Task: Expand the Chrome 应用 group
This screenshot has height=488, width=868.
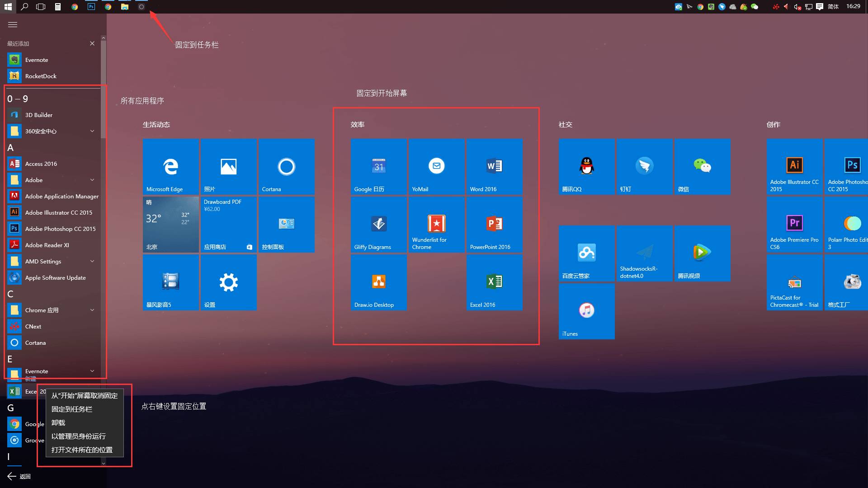Action: (92, 310)
